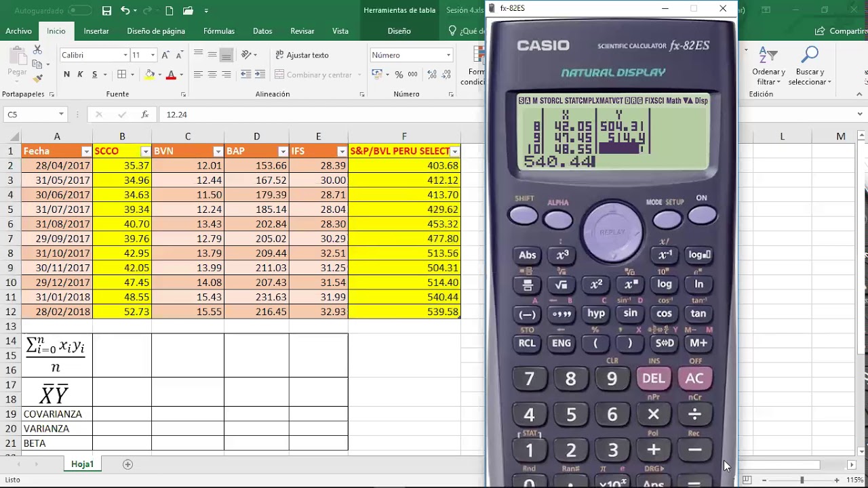Click the zoom slider in status bar

click(802, 480)
